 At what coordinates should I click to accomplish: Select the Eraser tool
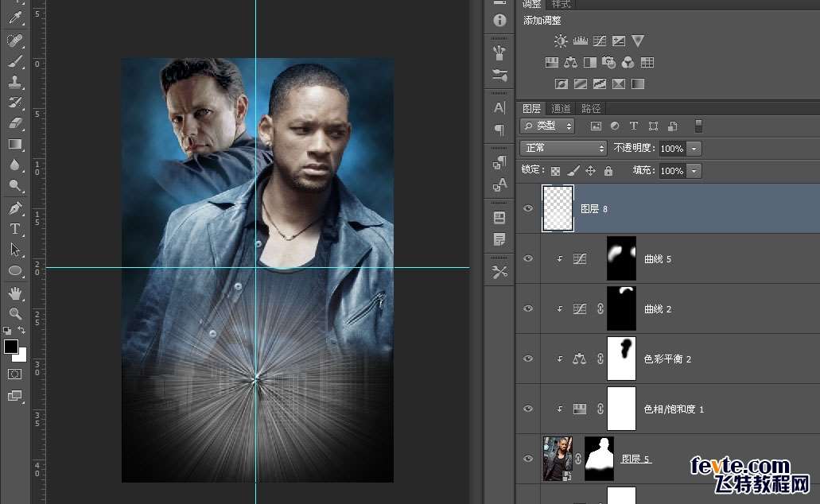pos(15,123)
